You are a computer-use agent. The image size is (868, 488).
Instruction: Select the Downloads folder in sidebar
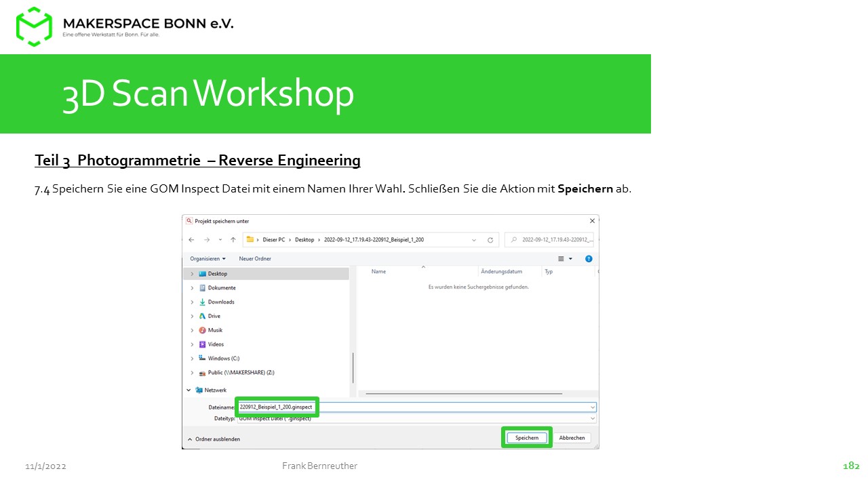coord(220,302)
